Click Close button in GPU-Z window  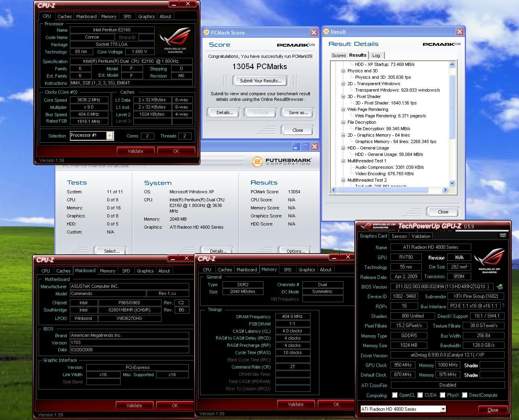pos(492,410)
